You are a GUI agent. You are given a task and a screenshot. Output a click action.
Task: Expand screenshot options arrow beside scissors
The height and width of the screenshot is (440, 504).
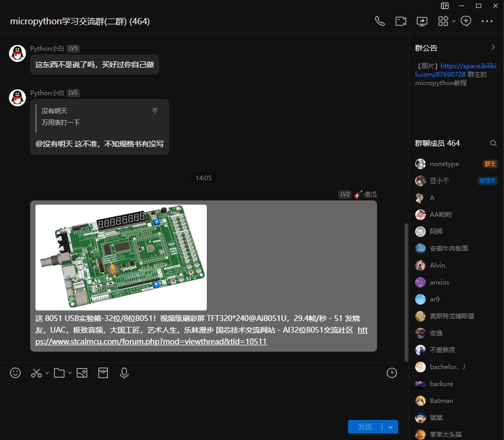tap(47, 373)
